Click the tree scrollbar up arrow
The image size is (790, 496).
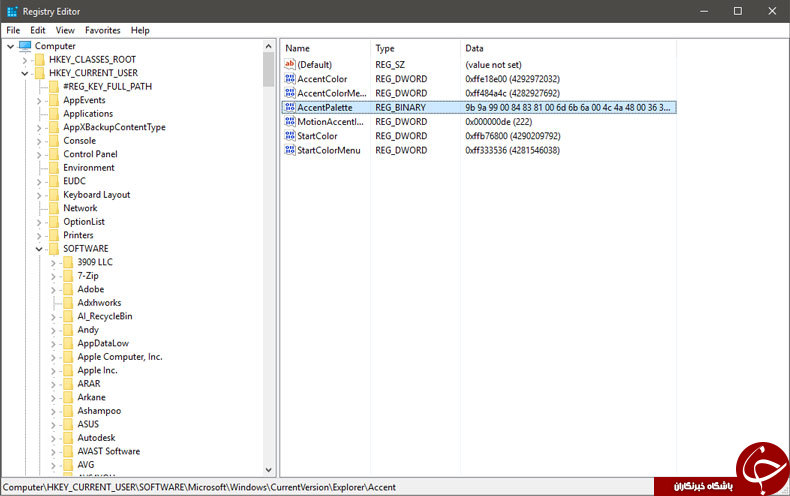coord(269,46)
